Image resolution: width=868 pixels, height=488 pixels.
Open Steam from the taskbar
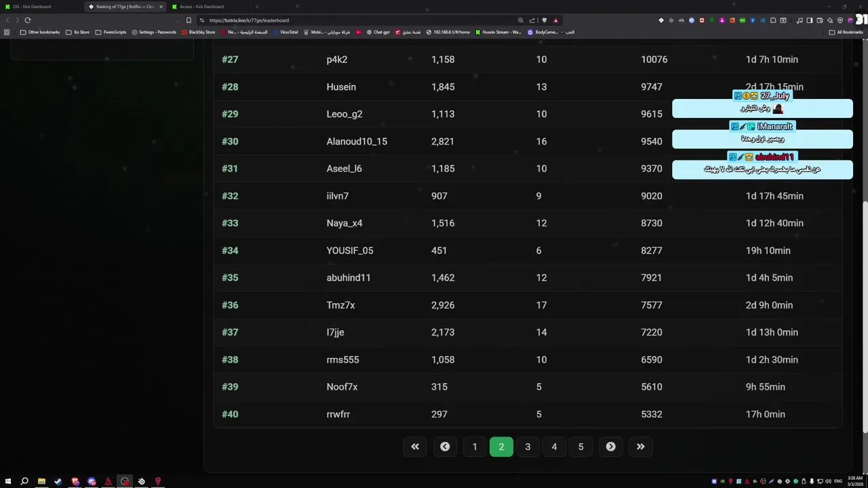click(58, 481)
